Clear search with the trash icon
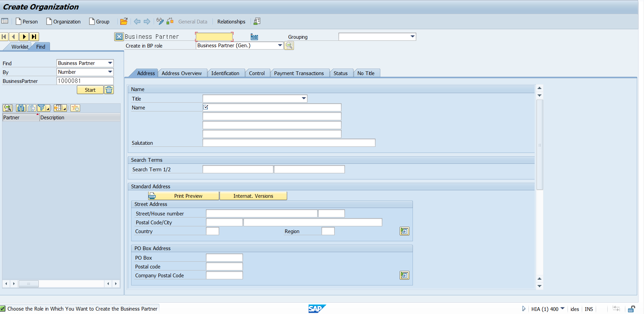 (109, 90)
